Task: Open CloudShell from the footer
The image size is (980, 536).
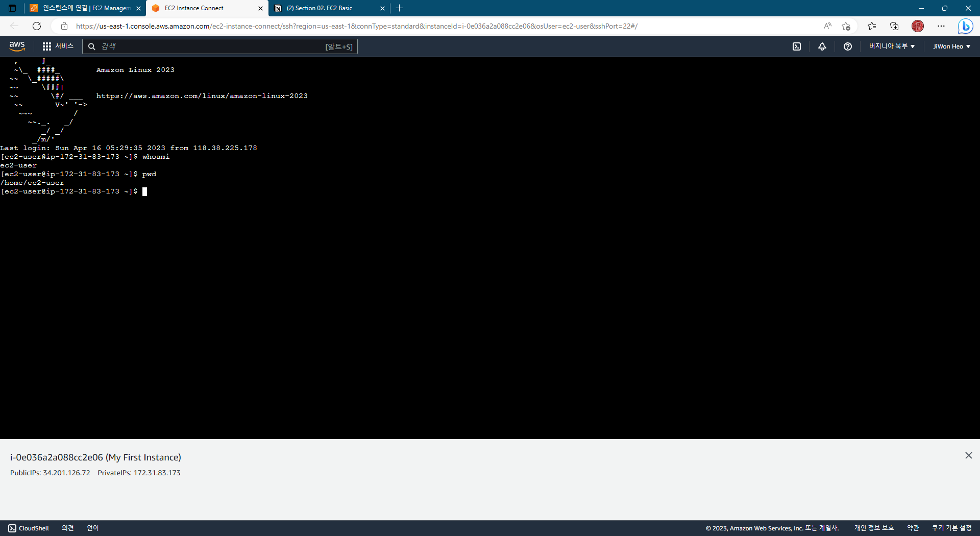Action: 29,528
